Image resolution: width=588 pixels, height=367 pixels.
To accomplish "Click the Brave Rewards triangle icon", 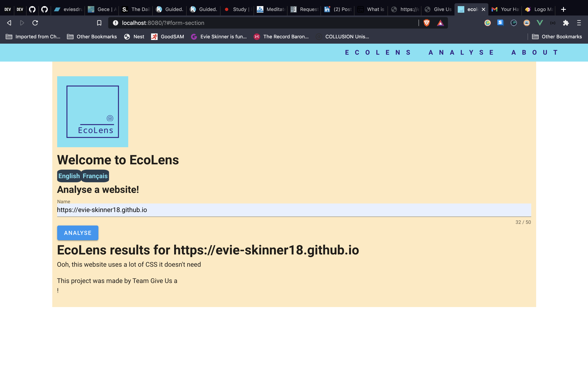I will (x=440, y=23).
